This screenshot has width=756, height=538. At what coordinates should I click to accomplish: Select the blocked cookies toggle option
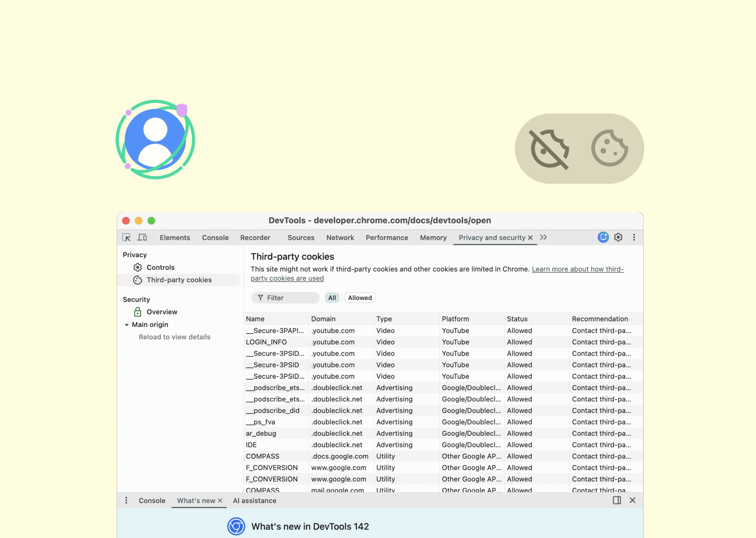(549, 149)
